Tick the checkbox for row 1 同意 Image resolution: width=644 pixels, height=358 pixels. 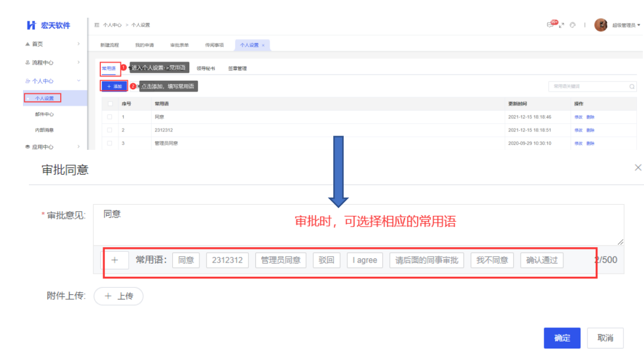click(x=110, y=117)
